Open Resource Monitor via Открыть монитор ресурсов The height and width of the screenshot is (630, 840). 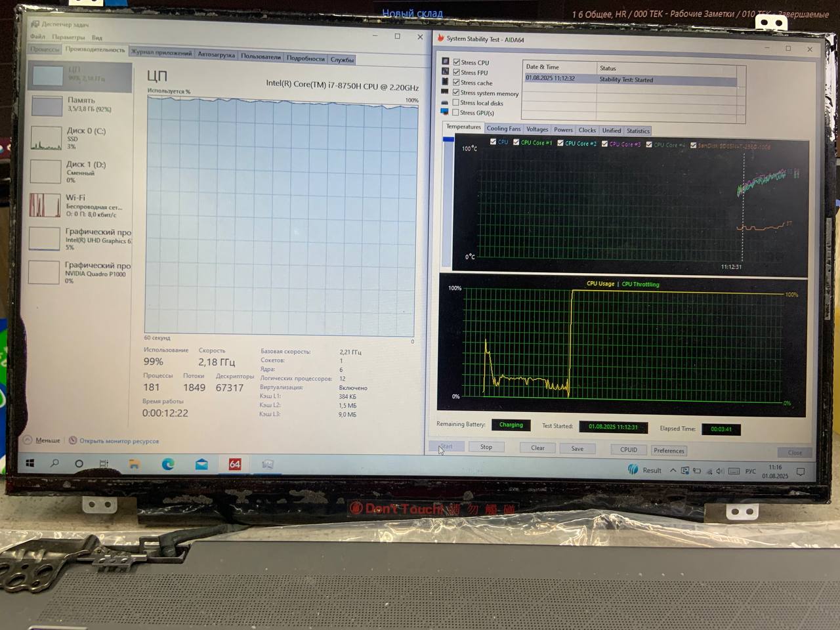[x=118, y=441]
